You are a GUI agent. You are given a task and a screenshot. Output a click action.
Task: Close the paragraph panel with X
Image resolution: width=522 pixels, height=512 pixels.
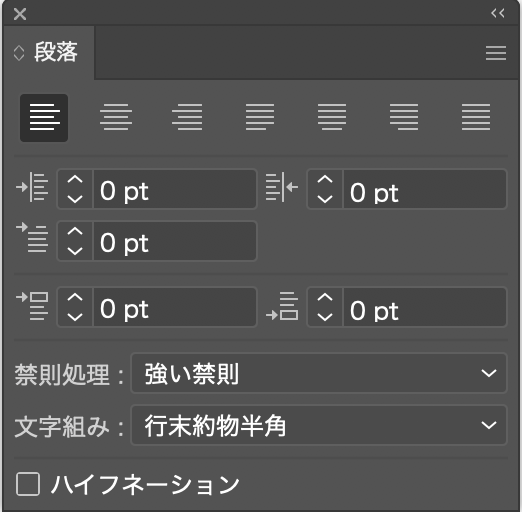point(20,14)
